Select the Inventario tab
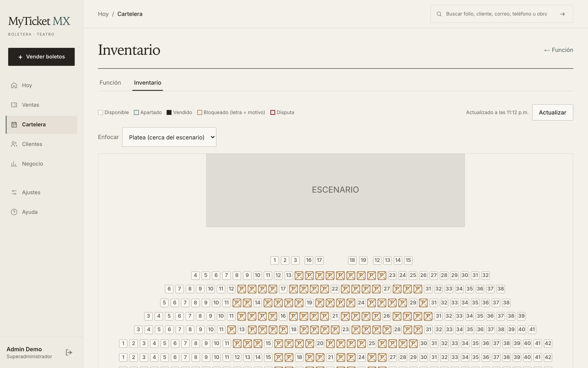 [147, 83]
